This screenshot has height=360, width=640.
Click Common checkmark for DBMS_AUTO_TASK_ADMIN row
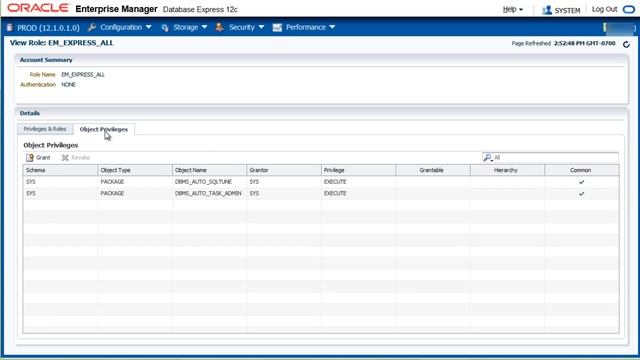point(582,193)
